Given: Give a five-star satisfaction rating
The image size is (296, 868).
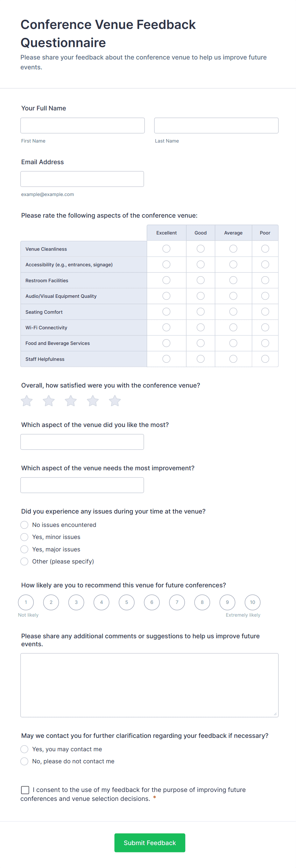Looking at the screenshot, I should (x=115, y=401).
